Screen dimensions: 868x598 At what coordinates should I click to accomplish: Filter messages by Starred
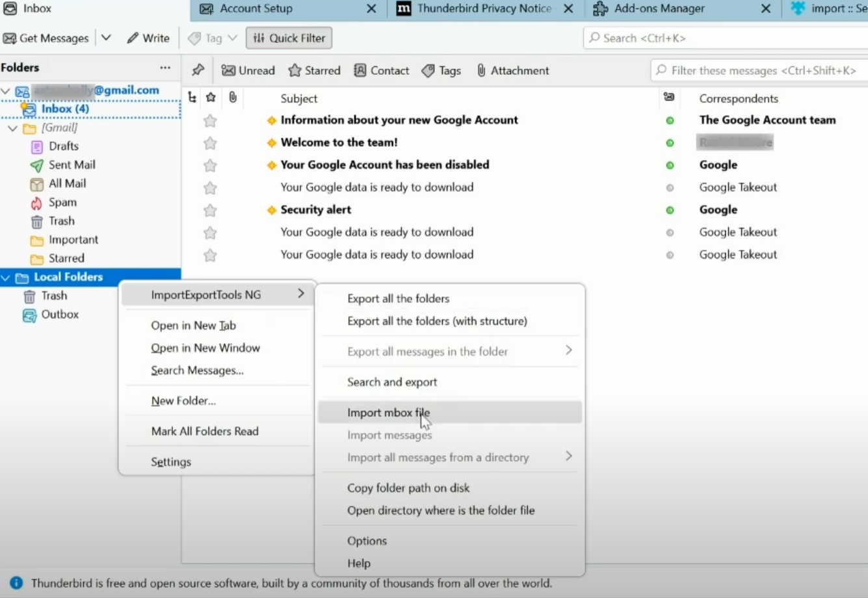[315, 71]
